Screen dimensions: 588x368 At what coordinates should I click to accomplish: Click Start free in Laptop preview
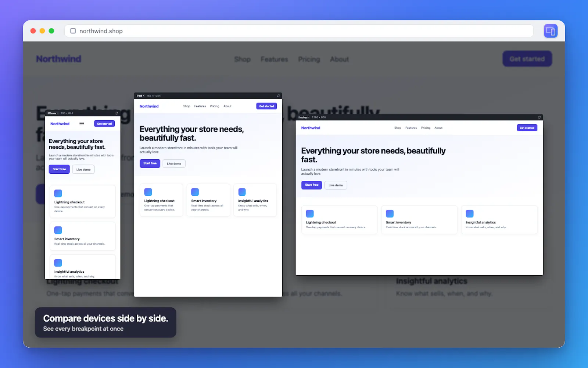click(312, 185)
